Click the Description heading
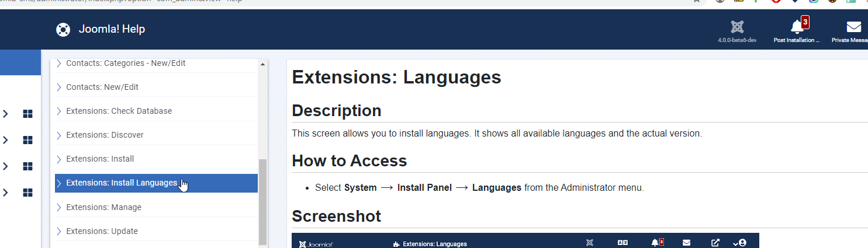Viewport: 868px width, 248px height. [x=337, y=110]
